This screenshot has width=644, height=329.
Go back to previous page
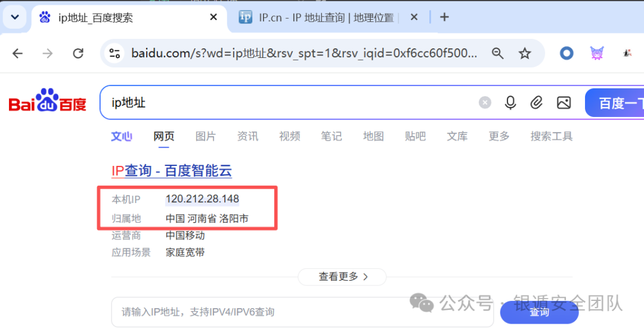click(x=17, y=53)
